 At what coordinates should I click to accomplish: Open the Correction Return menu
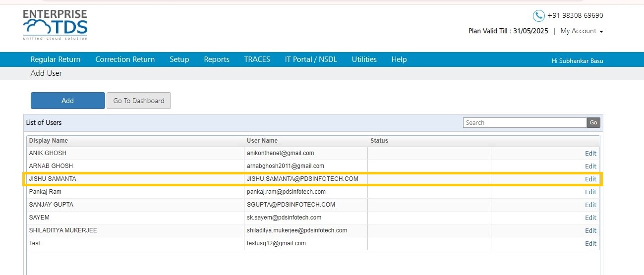pos(125,59)
